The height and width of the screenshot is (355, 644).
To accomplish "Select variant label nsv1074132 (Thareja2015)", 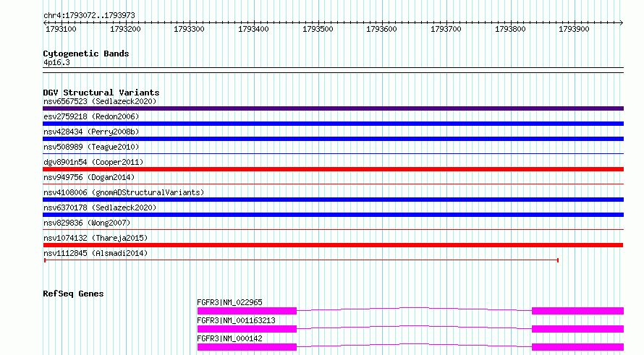I will (96, 238).
